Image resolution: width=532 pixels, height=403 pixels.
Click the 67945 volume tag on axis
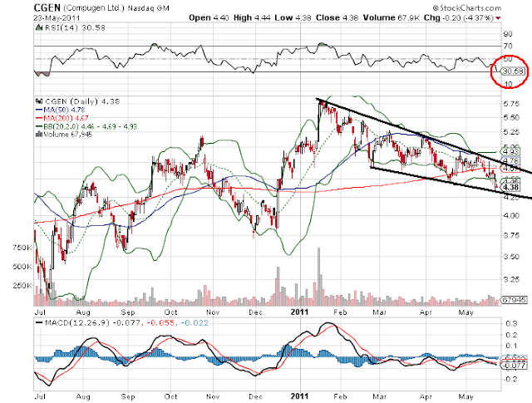514,300
